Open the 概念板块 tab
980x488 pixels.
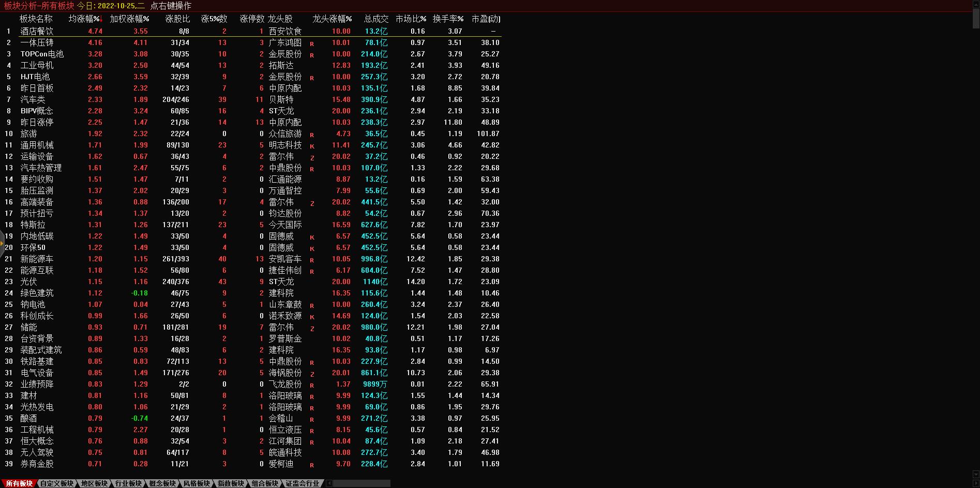click(162, 483)
